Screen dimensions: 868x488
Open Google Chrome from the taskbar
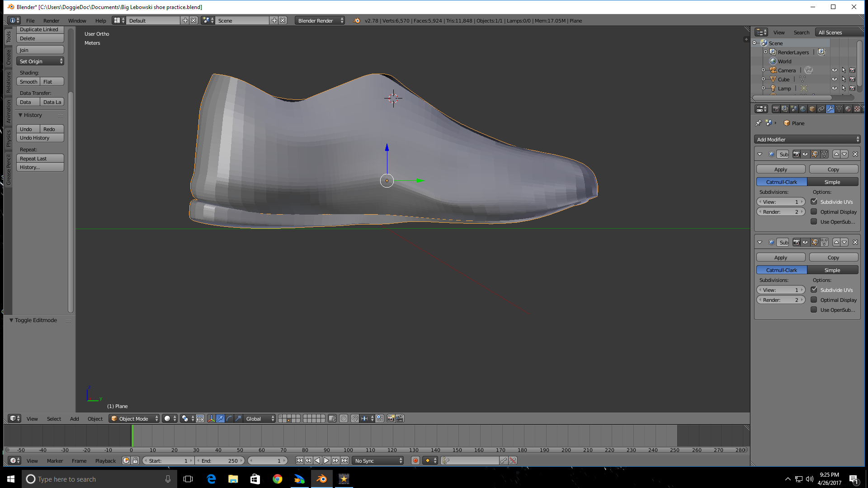tap(277, 479)
